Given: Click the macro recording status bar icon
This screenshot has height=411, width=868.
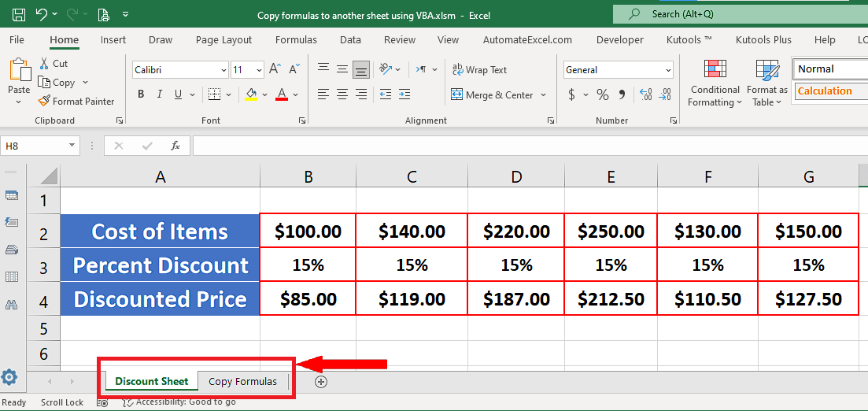Looking at the screenshot, I should coord(102,402).
